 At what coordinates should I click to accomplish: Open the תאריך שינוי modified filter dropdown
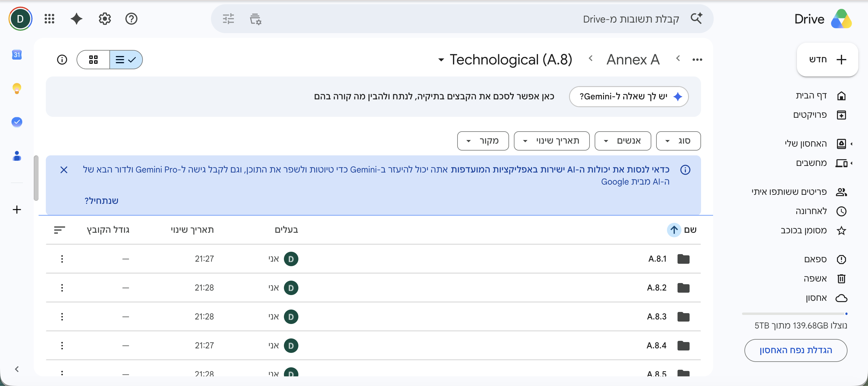552,141
